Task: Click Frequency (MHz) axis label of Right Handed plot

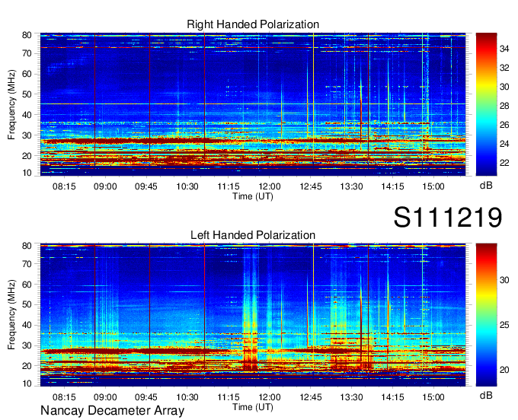Action: click(x=11, y=104)
